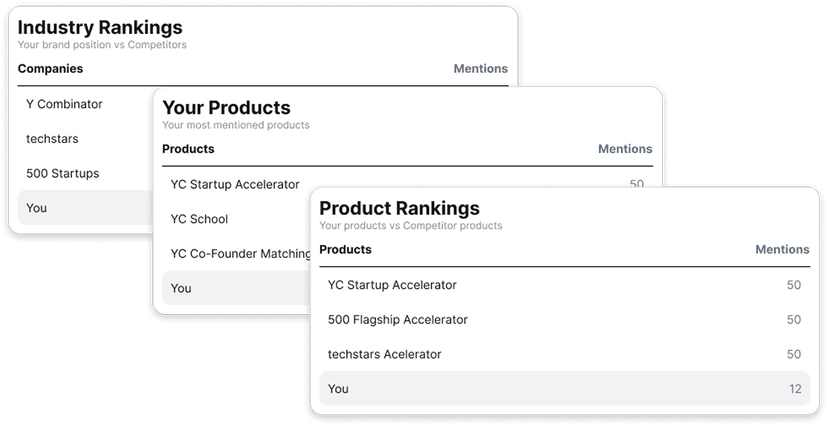Screen dimensions: 828x426
Task: Sort by Mentions in Industry Rankings
Action: [x=481, y=69]
